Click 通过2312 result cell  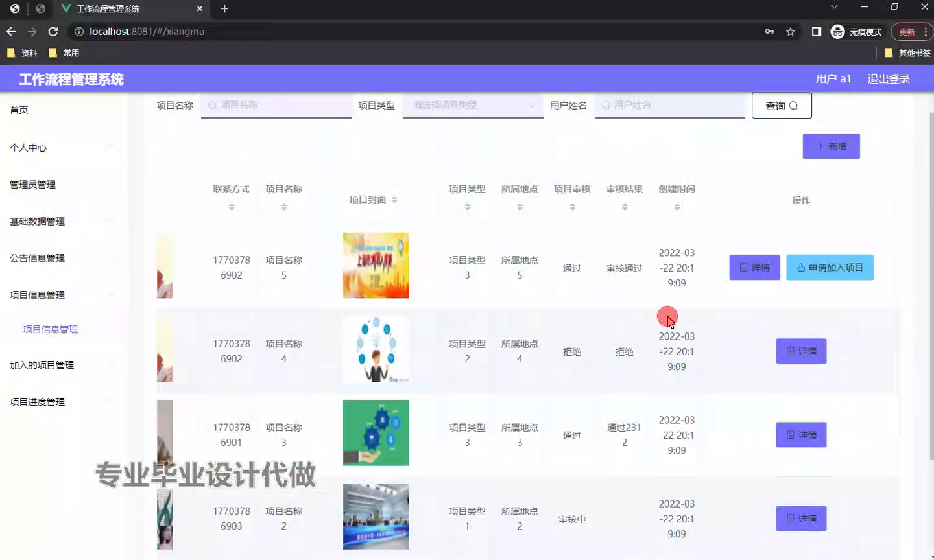[624, 435]
